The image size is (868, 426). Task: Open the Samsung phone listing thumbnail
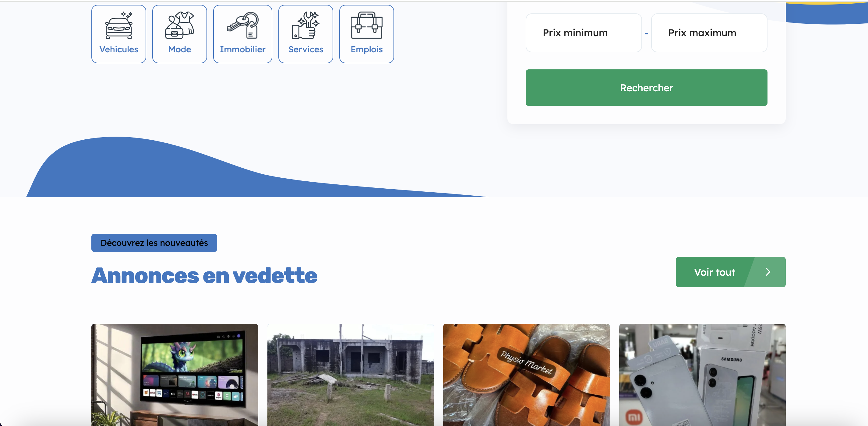(x=702, y=375)
